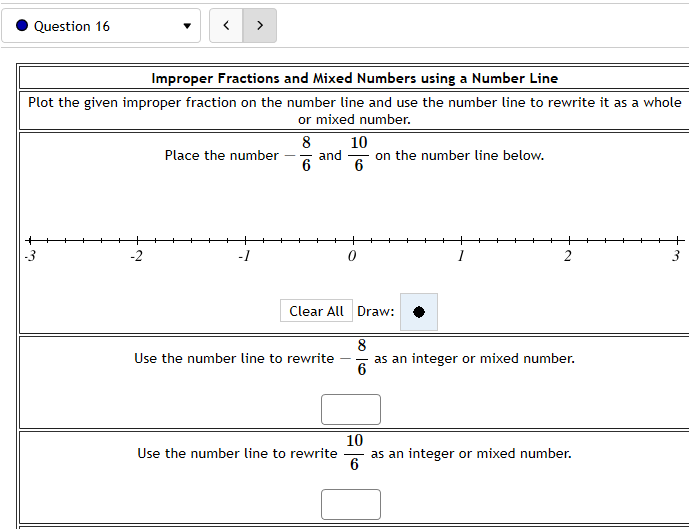
Task: Click the blue status dot by Question 16
Action: (x=21, y=27)
